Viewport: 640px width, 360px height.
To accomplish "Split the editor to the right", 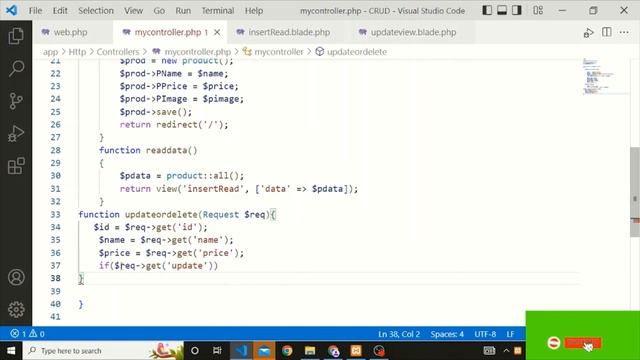I will click(x=607, y=32).
